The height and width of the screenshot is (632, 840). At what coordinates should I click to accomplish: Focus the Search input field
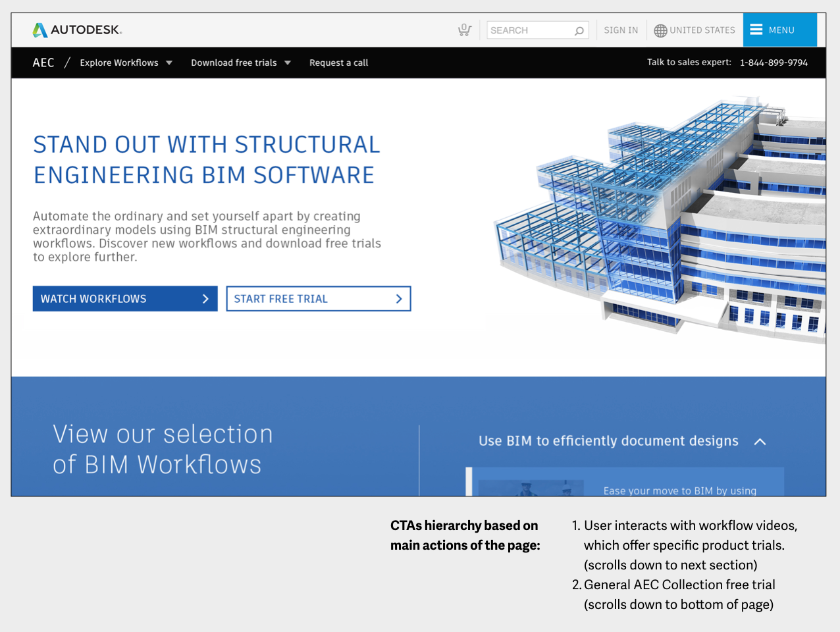(x=537, y=30)
